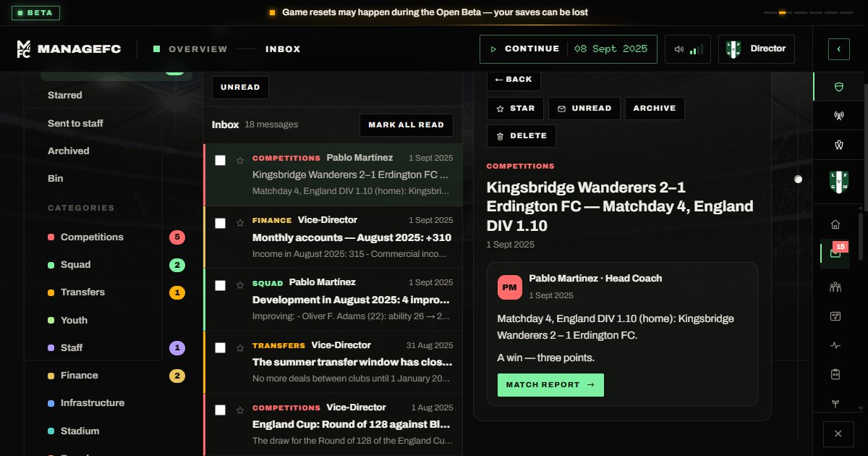Mark open message Unread in detail pane
868x456 pixels.
[x=584, y=109]
